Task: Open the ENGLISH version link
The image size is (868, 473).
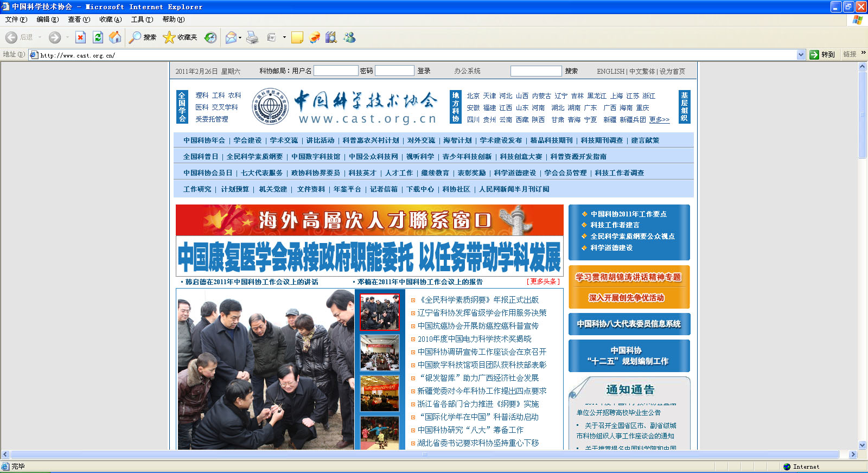Action: (x=611, y=71)
